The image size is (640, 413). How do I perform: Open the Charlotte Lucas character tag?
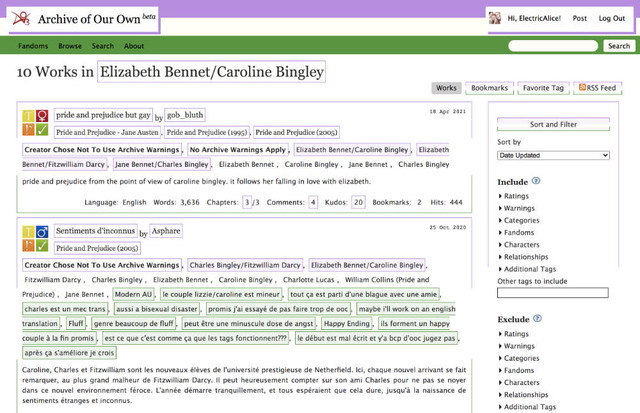click(x=309, y=280)
